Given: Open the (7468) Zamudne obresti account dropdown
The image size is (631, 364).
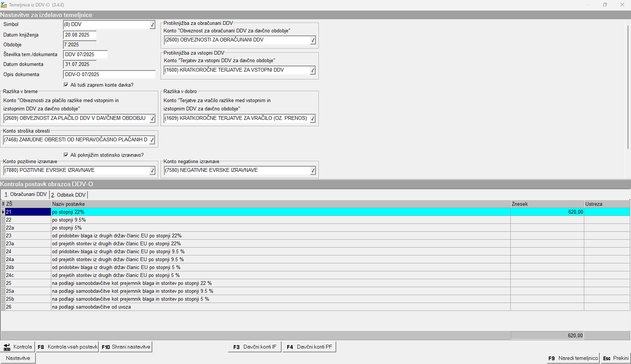Looking at the screenshot, I should [152, 140].
